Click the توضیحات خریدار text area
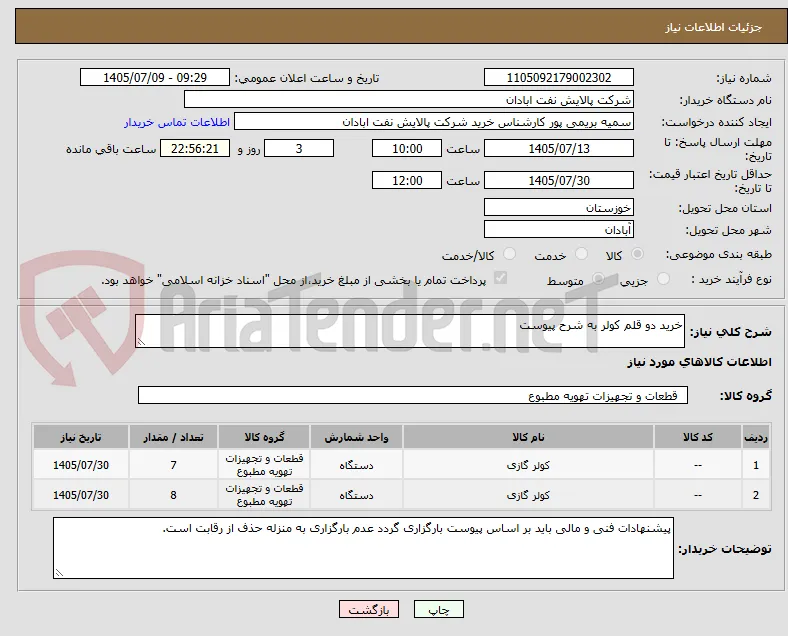The width and height of the screenshot is (788, 636). (x=363, y=548)
